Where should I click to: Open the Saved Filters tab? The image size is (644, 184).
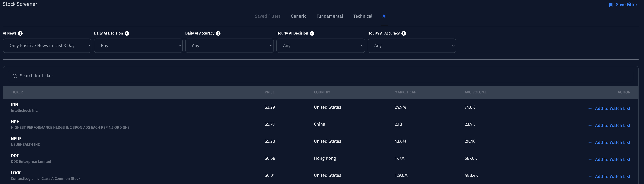268,16
